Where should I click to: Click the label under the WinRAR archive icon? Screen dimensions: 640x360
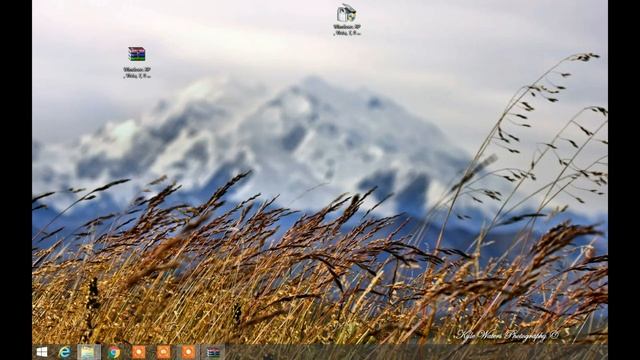[x=137, y=73]
